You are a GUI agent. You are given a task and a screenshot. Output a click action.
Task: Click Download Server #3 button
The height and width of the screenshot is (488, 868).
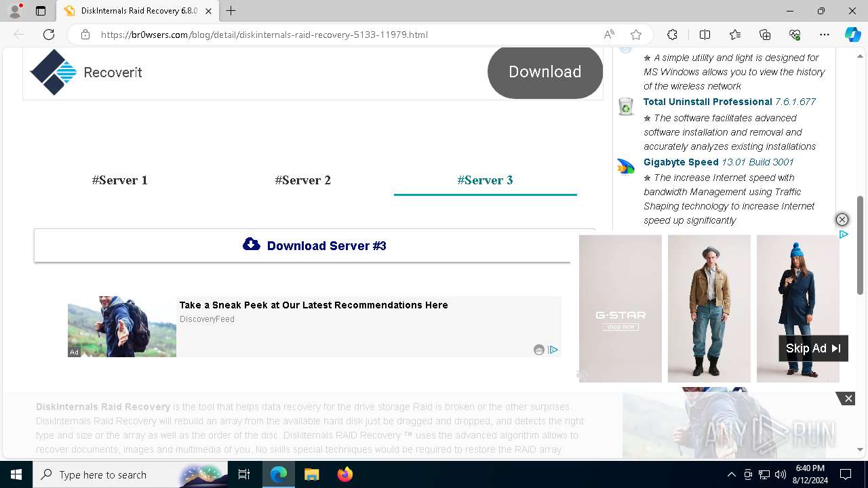pos(315,245)
